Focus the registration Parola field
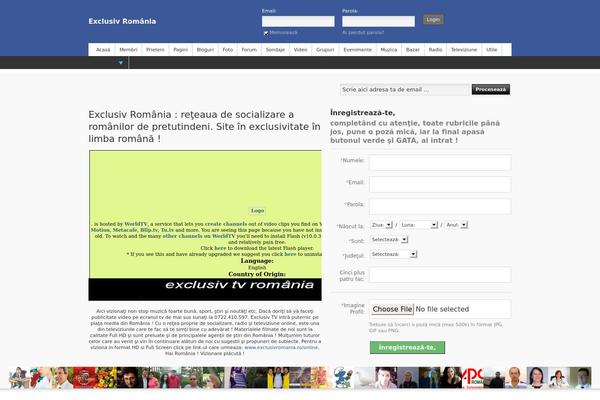 pos(440,206)
